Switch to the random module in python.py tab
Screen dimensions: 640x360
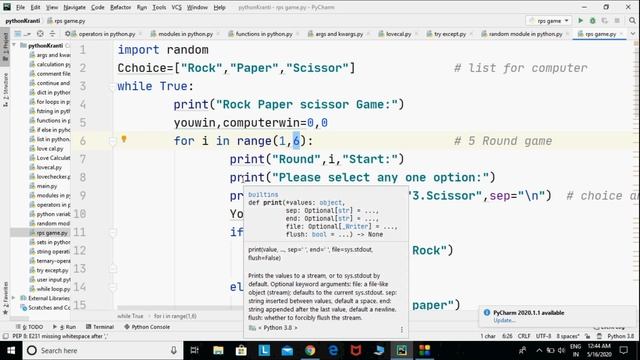point(525,34)
